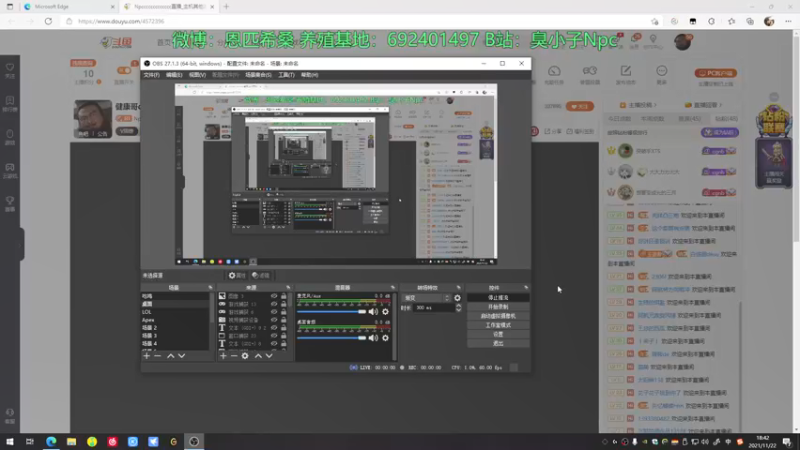This screenshot has height=450, width=800.
Task: Open the 场景集合(S) menu in OBS
Action: [x=258, y=75]
